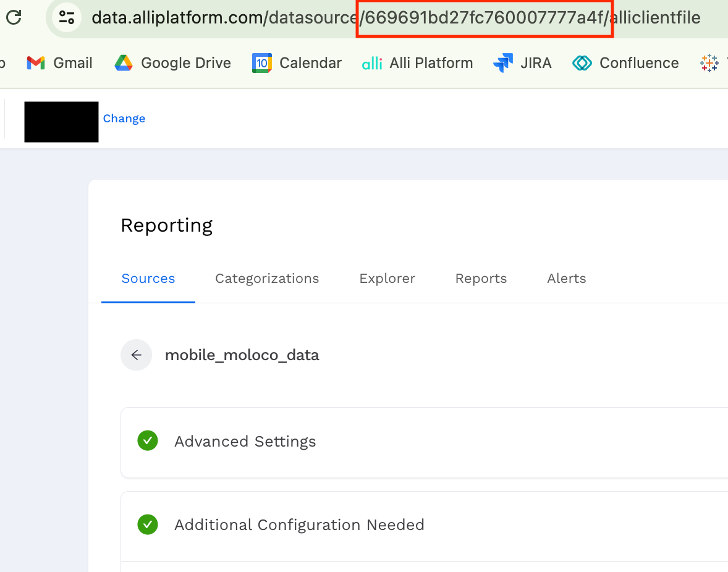Open the Explorer tab
Viewport: 728px width, 572px height.
[x=387, y=279]
